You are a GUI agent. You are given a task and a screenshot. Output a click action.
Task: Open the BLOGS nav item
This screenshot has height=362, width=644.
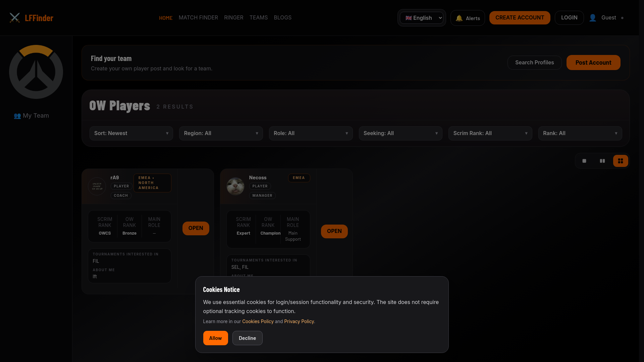(x=283, y=17)
